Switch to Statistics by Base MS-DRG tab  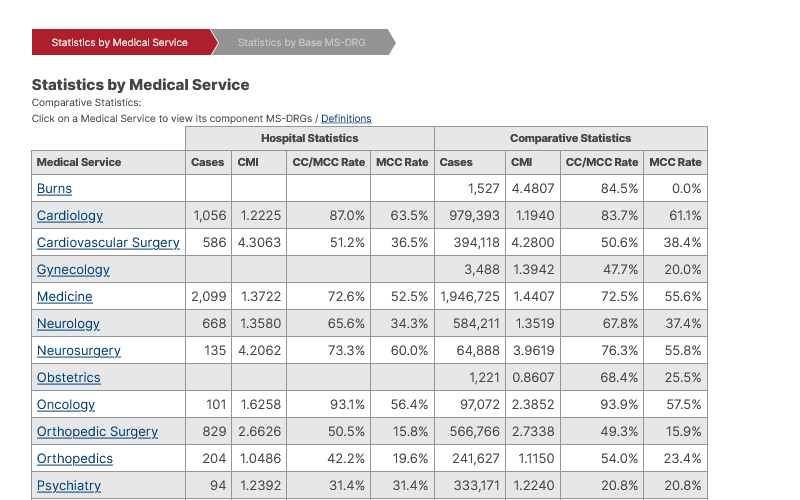pos(300,43)
